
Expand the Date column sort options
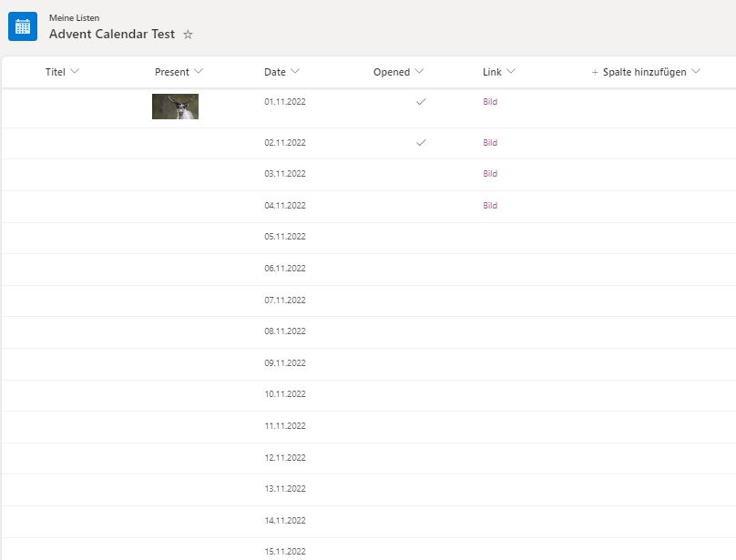pos(295,71)
